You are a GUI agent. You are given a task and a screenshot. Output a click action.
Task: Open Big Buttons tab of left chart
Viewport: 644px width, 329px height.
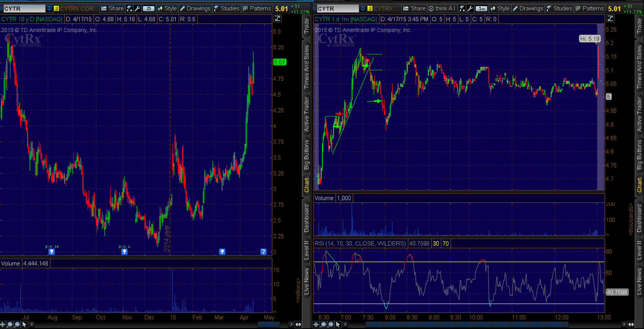coord(307,155)
